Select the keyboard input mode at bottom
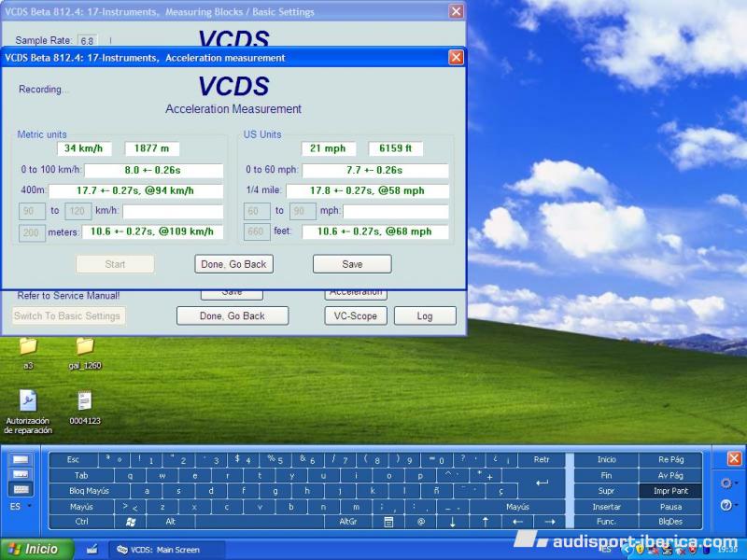This screenshot has width=747, height=560. [x=21, y=490]
